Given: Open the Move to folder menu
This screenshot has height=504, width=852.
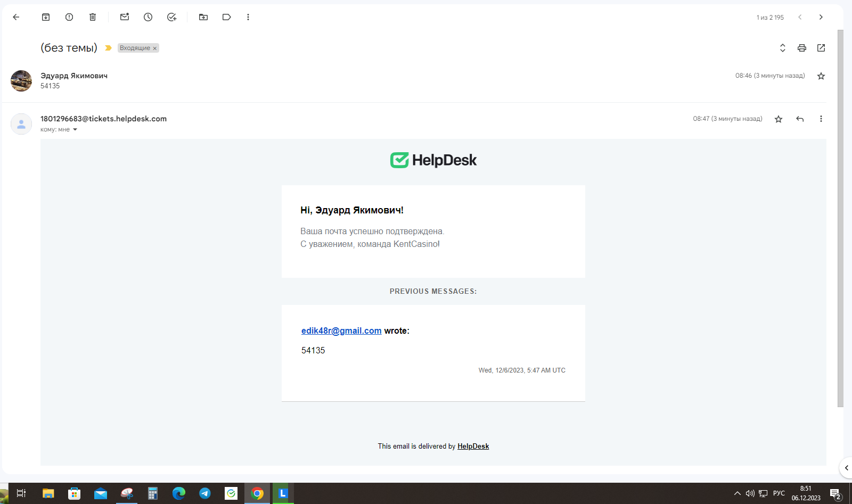Looking at the screenshot, I should coord(203,17).
